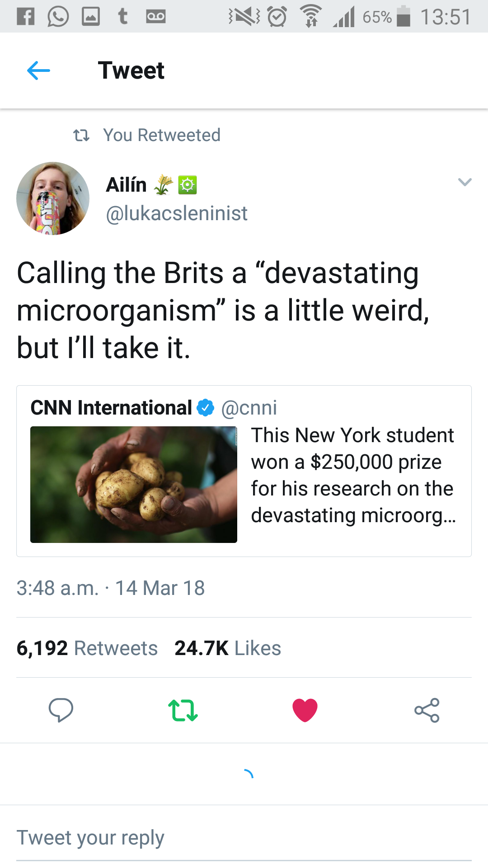Viewport: 488px width, 868px height.
Task: Tap the share icon below the tweet
Action: pyautogui.click(x=427, y=710)
